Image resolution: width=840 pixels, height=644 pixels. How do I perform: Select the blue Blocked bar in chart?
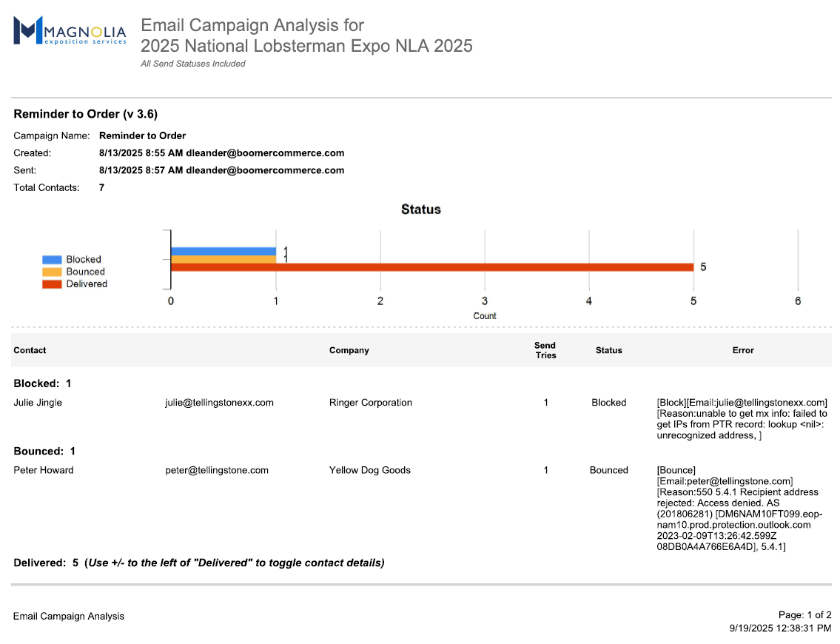tap(223, 252)
